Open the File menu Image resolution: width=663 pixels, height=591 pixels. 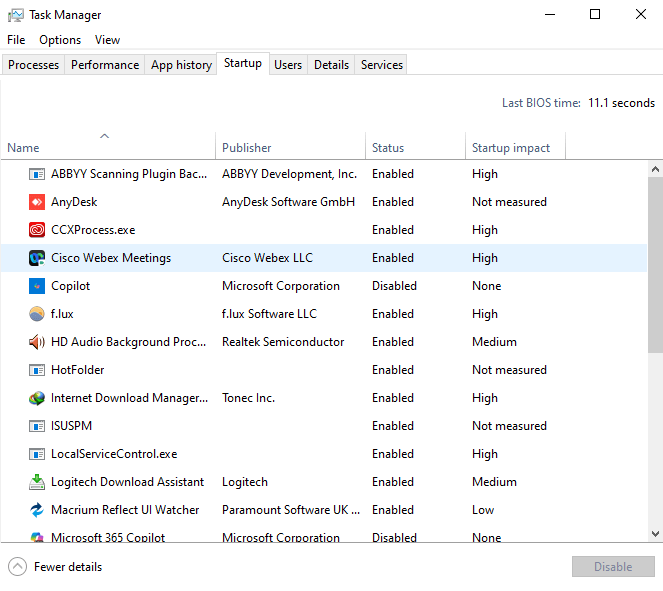pos(16,40)
